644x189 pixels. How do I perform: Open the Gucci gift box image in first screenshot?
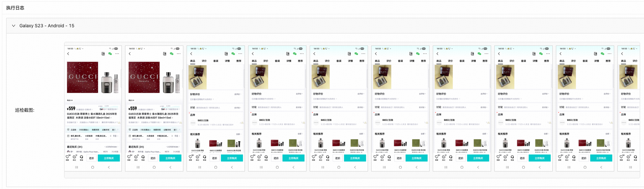coord(82,77)
